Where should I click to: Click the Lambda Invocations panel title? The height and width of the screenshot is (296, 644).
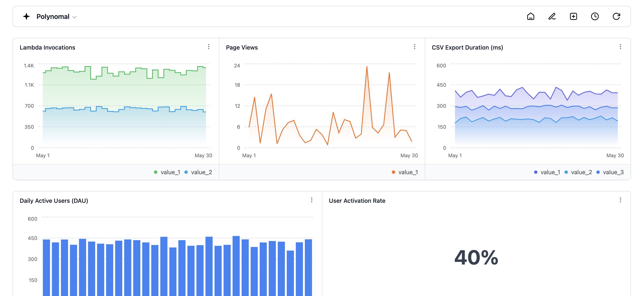(x=47, y=47)
